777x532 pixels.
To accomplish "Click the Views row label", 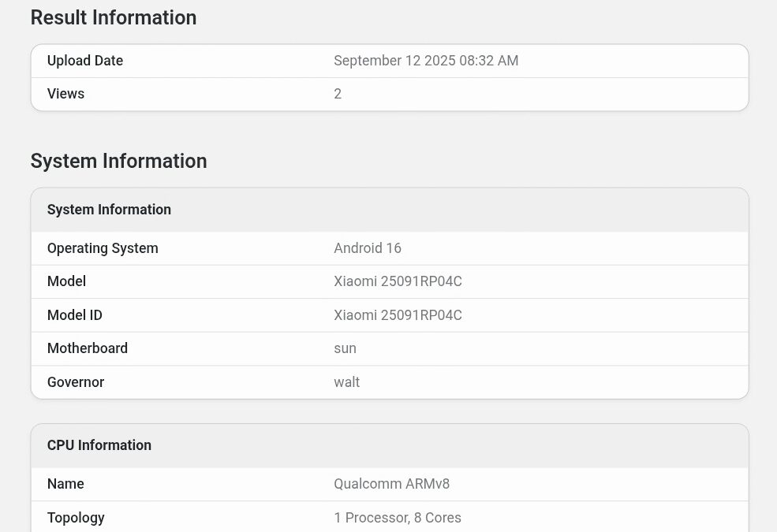I will (65, 94).
